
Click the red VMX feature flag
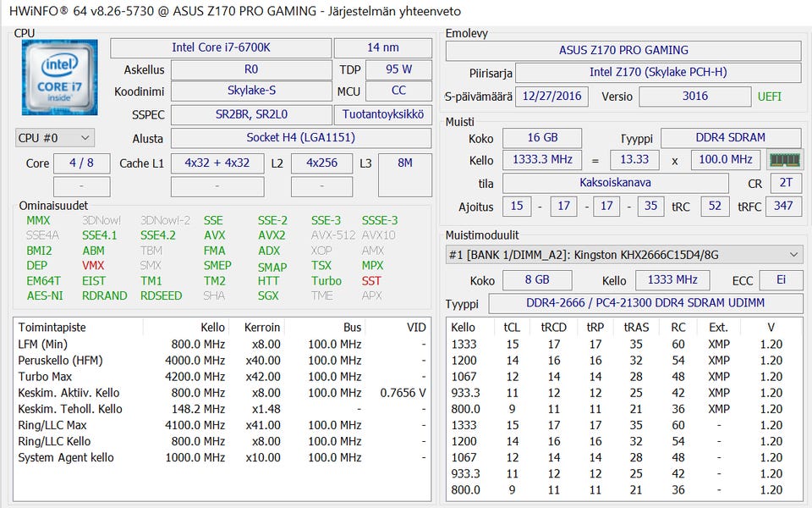[x=93, y=266]
